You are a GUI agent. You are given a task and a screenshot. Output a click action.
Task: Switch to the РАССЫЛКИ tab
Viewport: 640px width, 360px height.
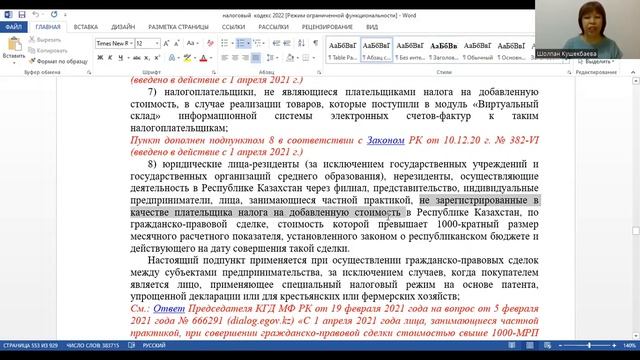click(273, 27)
